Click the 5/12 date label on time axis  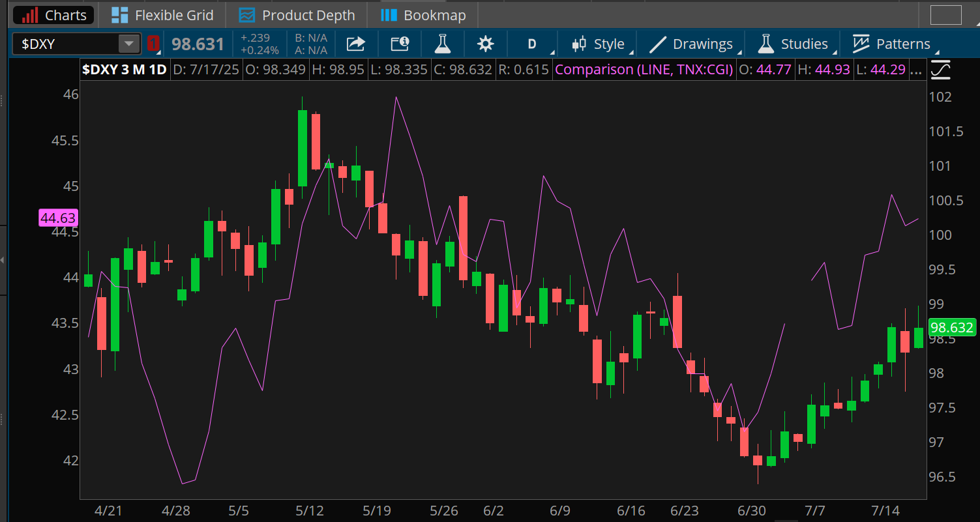point(310,510)
